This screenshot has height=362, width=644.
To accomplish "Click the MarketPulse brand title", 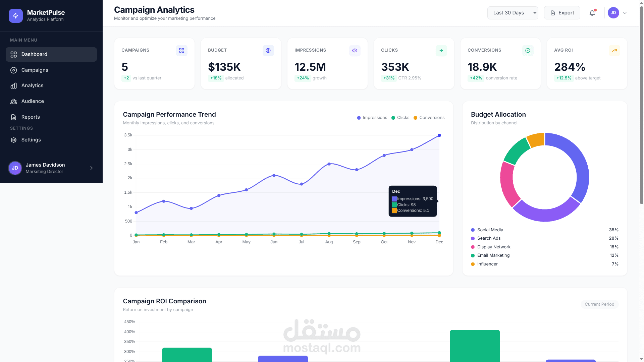I will 46,12.
